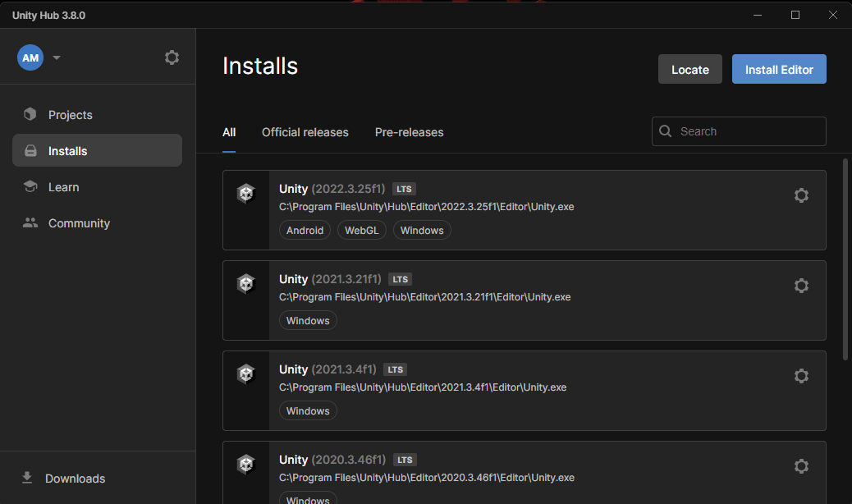Click the 2021.3.21f1 install path text
Screen dimensions: 852x504
pyautogui.click(x=425, y=297)
